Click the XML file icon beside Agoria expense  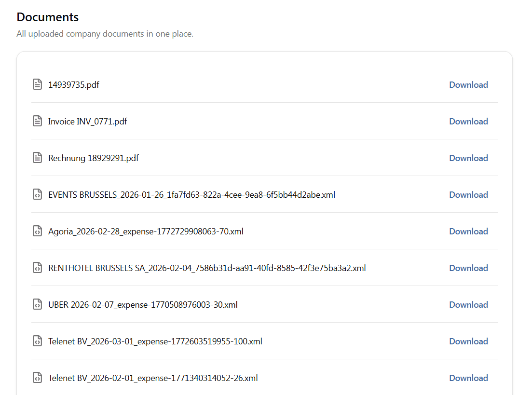pyautogui.click(x=37, y=231)
